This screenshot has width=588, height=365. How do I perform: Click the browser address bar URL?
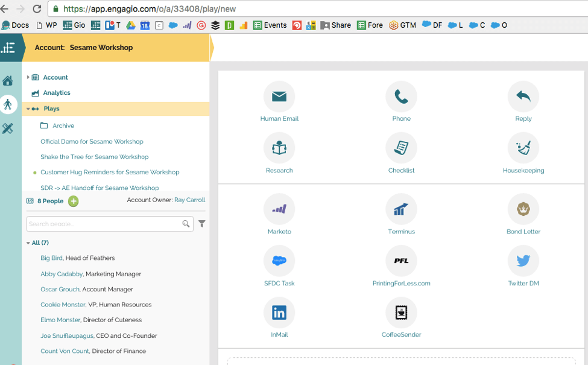(149, 8)
